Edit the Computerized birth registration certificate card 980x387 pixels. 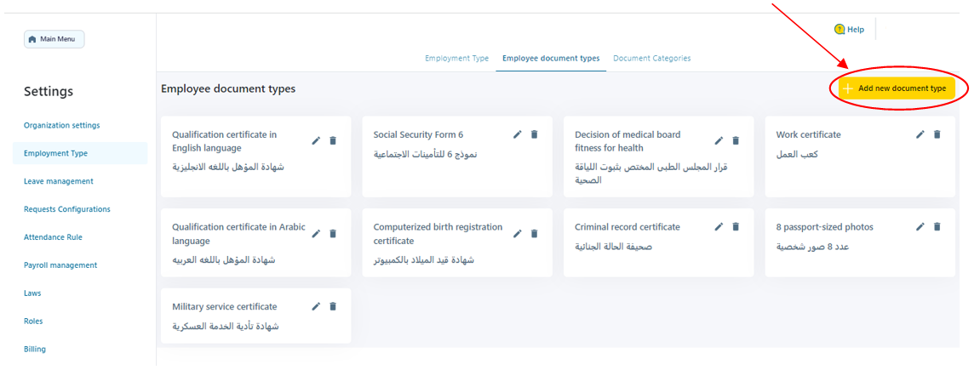click(x=518, y=233)
